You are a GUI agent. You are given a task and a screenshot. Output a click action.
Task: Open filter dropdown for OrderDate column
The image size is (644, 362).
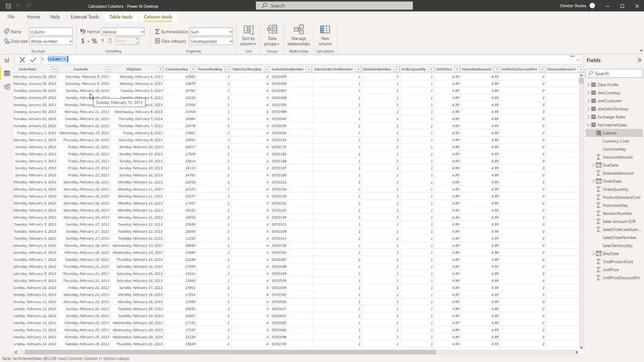pyautogui.click(x=54, y=69)
